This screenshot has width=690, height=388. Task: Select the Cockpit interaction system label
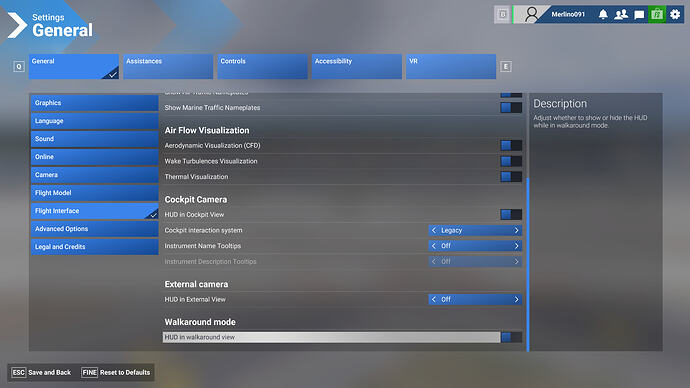[203, 230]
